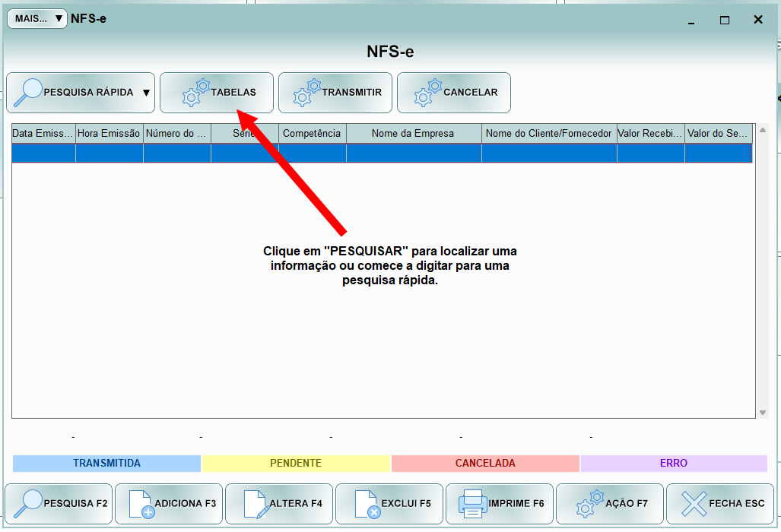Expand the Pesquisa Rápida dropdown arrow
781x532 pixels.
coord(146,93)
